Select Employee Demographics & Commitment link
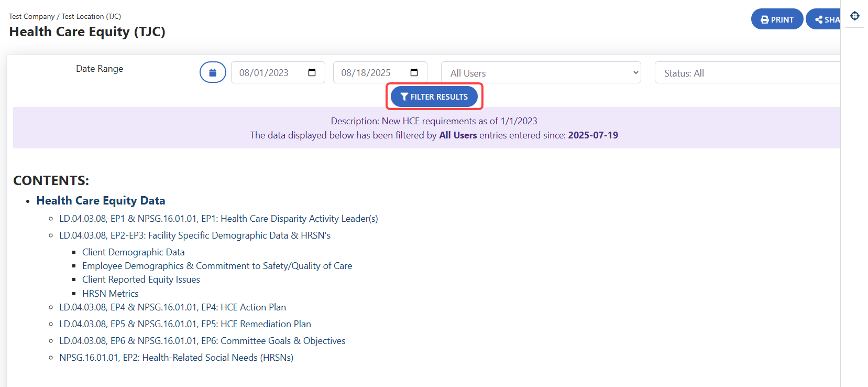This screenshot has height=387, width=868. pos(217,266)
